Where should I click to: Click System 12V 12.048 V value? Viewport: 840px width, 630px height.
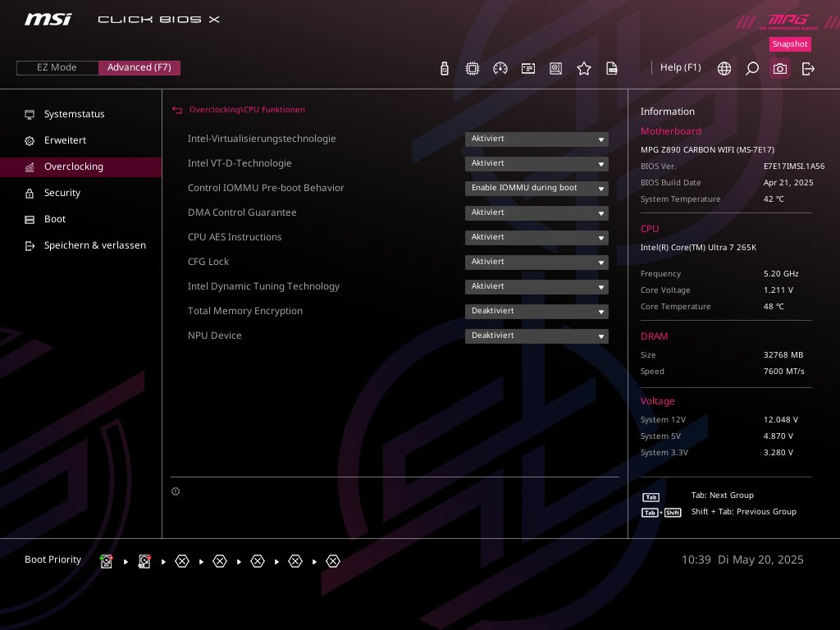click(781, 420)
